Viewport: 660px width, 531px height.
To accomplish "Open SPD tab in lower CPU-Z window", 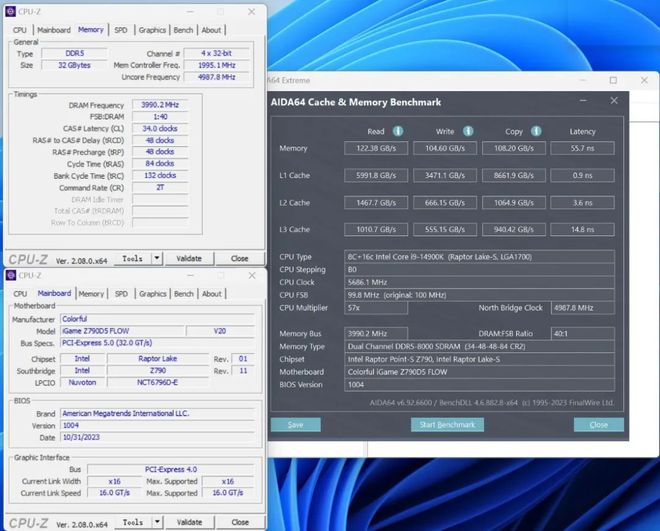I will click(x=121, y=294).
